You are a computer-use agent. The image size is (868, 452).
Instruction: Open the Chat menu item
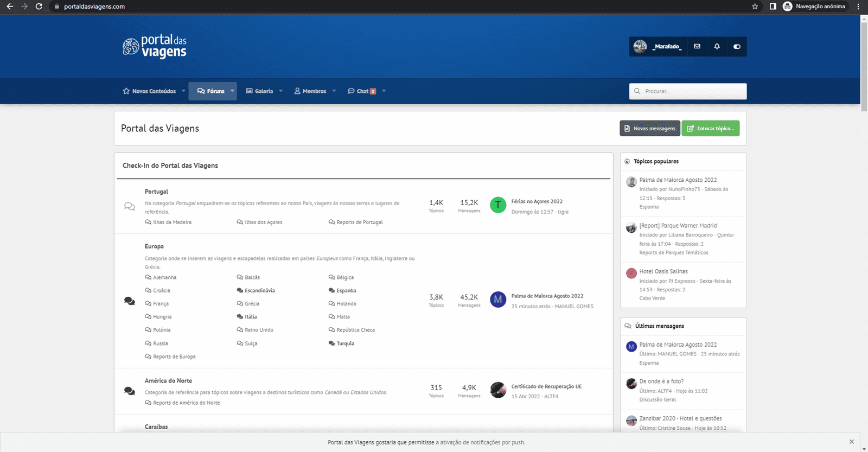pyautogui.click(x=362, y=91)
